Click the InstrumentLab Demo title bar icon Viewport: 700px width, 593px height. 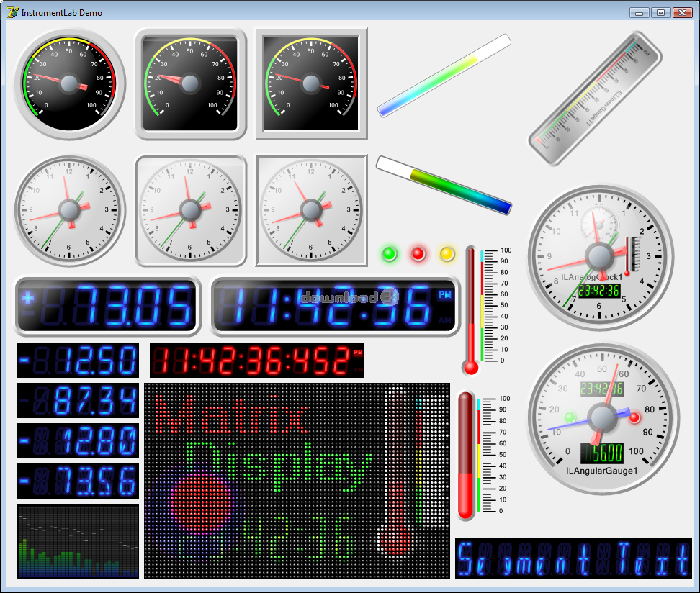[12, 12]
